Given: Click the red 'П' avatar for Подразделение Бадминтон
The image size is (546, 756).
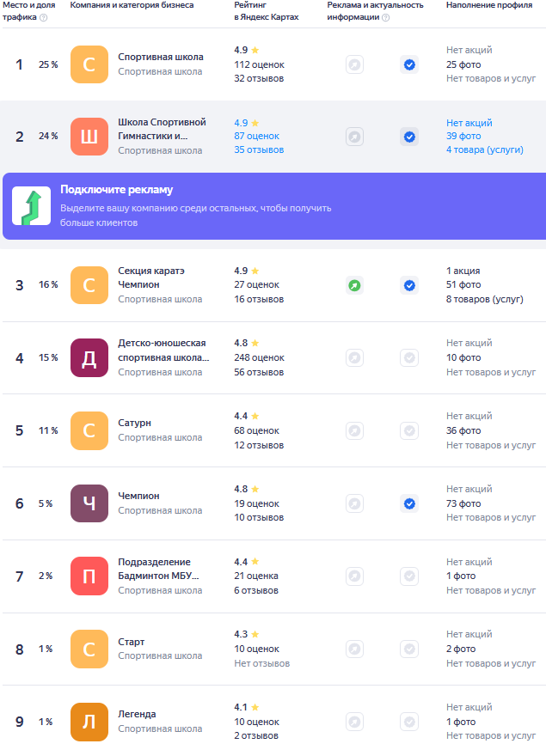Looking at the screenshot, I should click(89, 576).
